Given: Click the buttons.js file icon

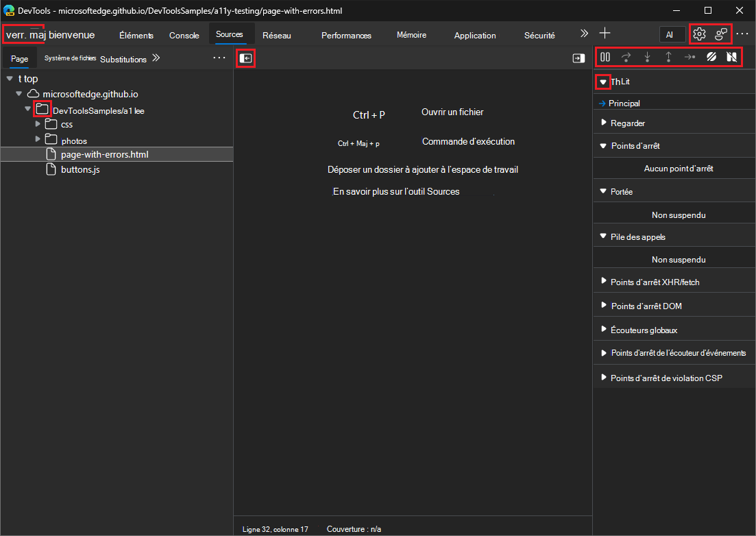Looking at the screenshot, I should (51, 169).
